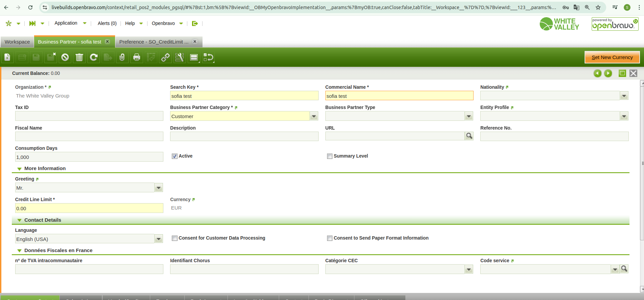Click the printer icon in toolbar

pos(137,57)
